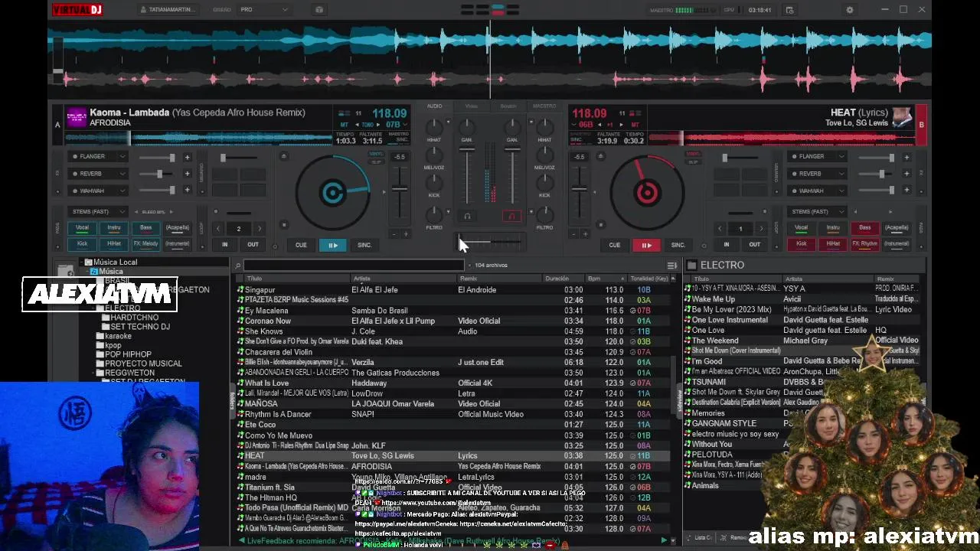
Task: Open deck A STEMS (FAST) pads dropdown
Action: tap(99, 212)
